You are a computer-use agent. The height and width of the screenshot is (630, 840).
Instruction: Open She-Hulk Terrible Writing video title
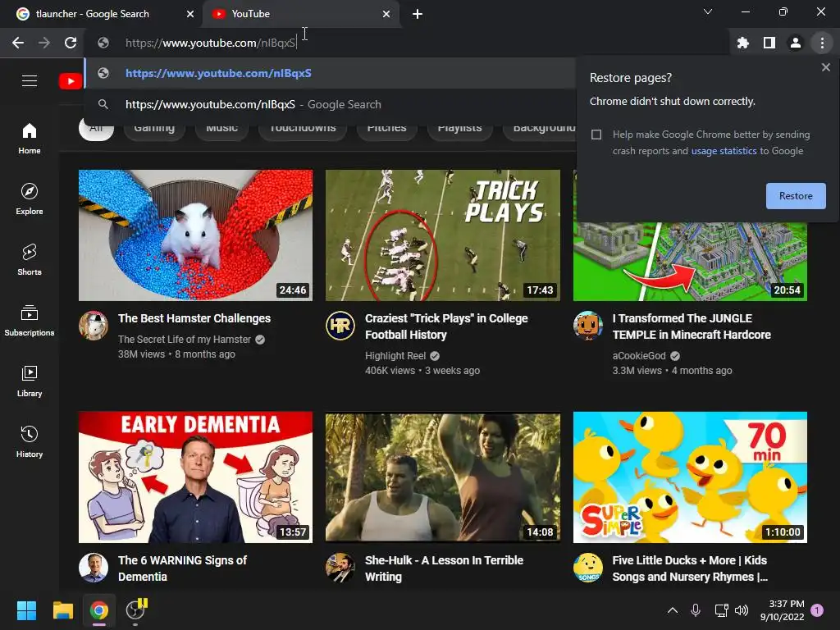coord(444,568)
